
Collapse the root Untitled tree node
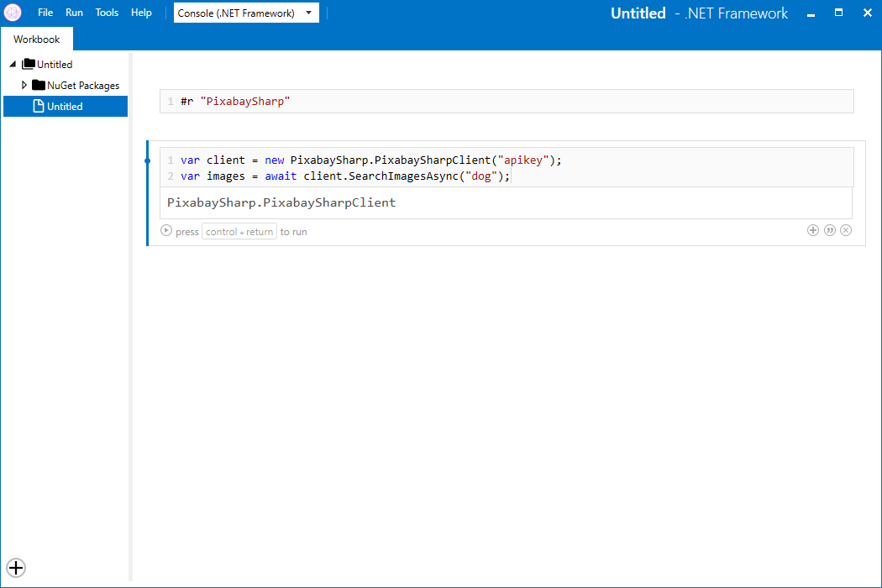point(13,64)
